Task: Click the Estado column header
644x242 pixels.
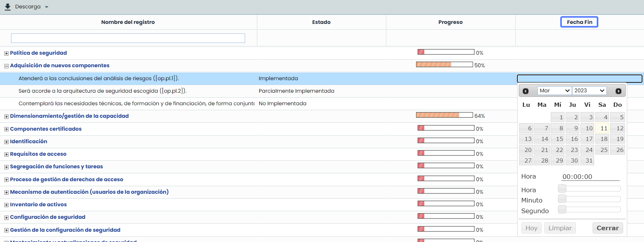Action: point(321,22)
